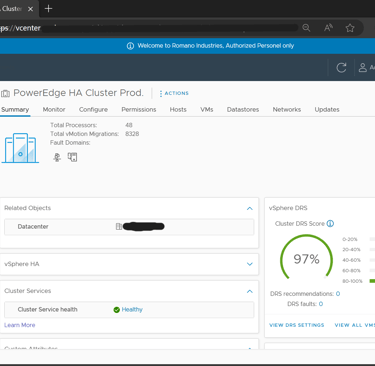This screenshot has height=366, width=375.
Task: Open the user account icon in the header
Action: pos(363,68)
